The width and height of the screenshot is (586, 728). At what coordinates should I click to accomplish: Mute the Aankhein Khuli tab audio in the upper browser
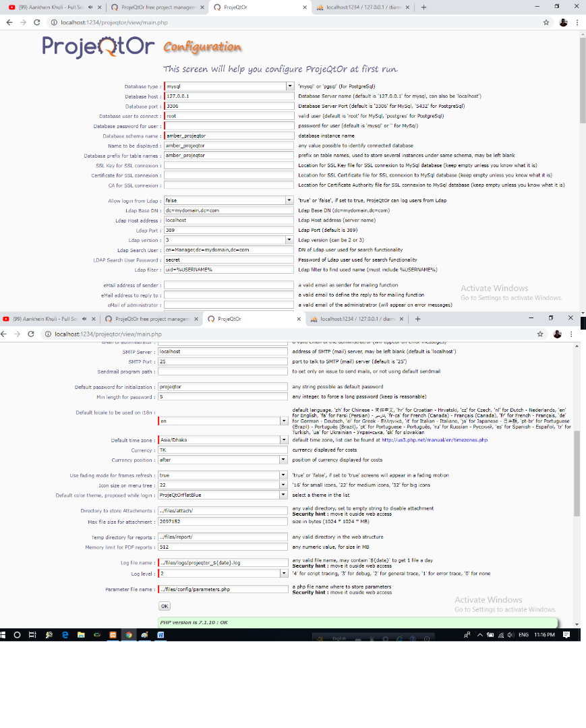90,7
